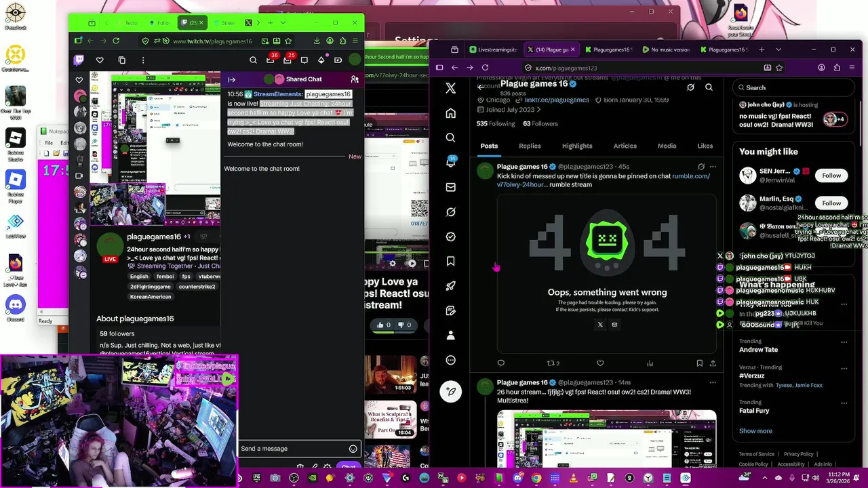Open X Profile person icon in sidebar
This screenshot has height=488, width=868.
click(450, 335)
